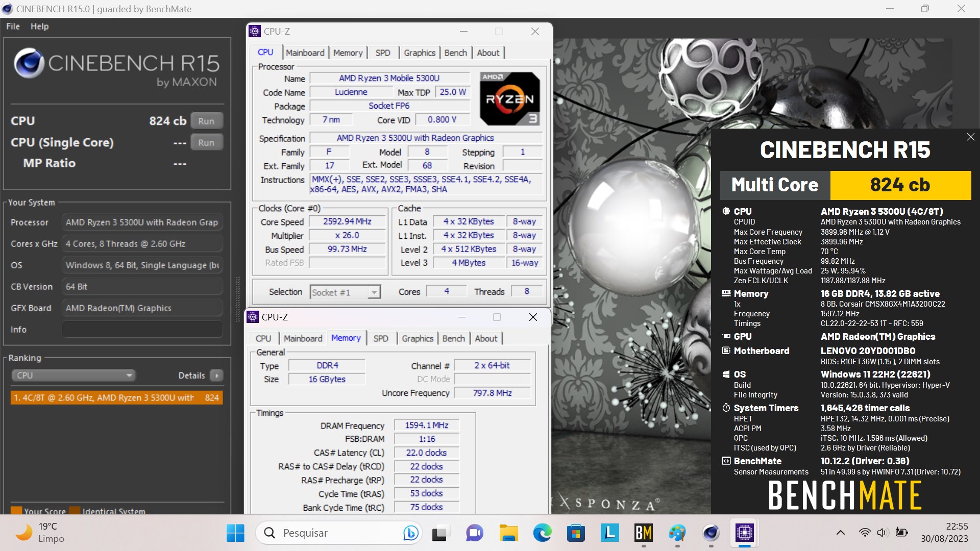980x551 pixels.
Task: Open SPD tab in lower CPU-Z
Action: (381, 338)
